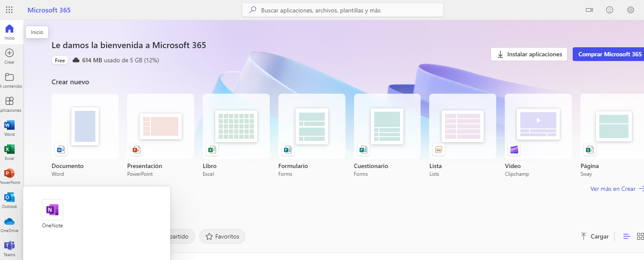Open the app launcher waffle icon

pyautogui.click(x=9, y=10)
